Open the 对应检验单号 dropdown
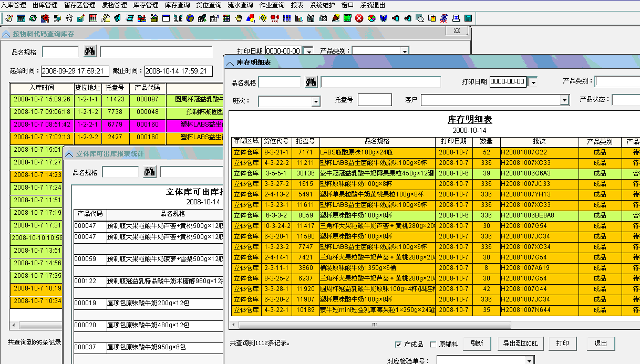 pyautogui.click(x=530, y=360)
